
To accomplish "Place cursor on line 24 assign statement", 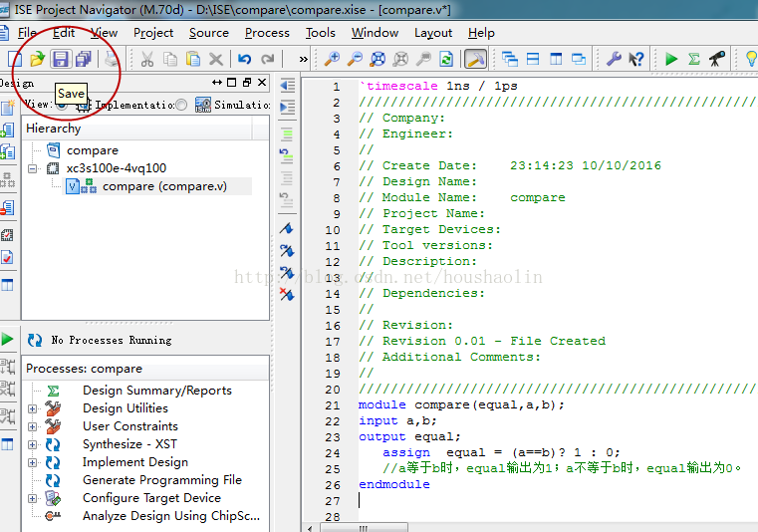I will pyautogui.click(x=500, y=452).
